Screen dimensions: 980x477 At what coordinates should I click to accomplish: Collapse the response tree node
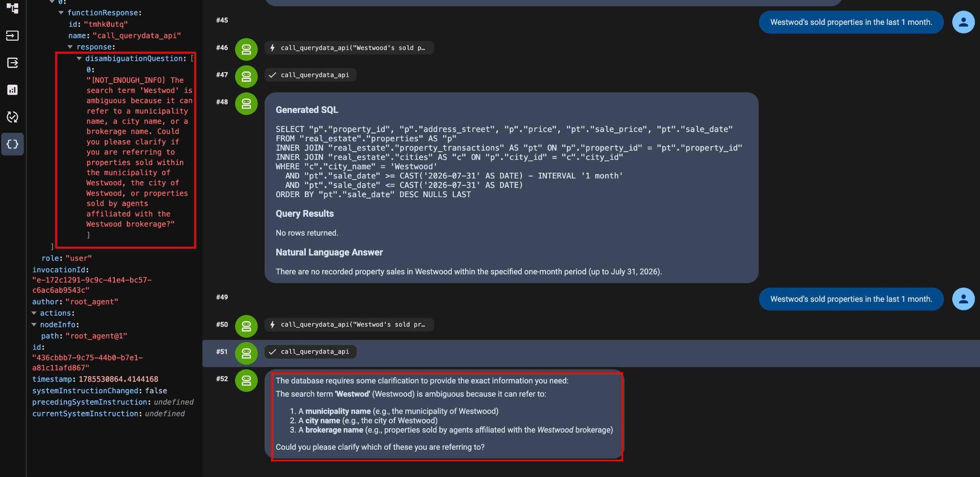click(x=70, y=47)
